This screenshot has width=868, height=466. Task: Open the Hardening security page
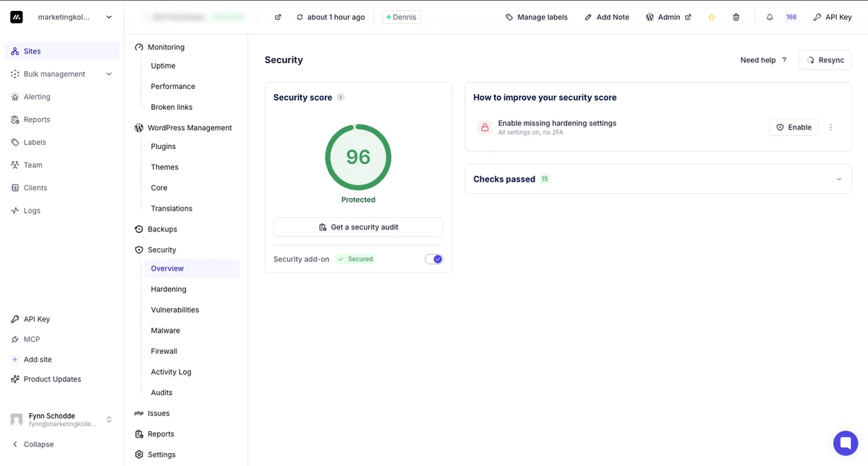tap(169, 289)
